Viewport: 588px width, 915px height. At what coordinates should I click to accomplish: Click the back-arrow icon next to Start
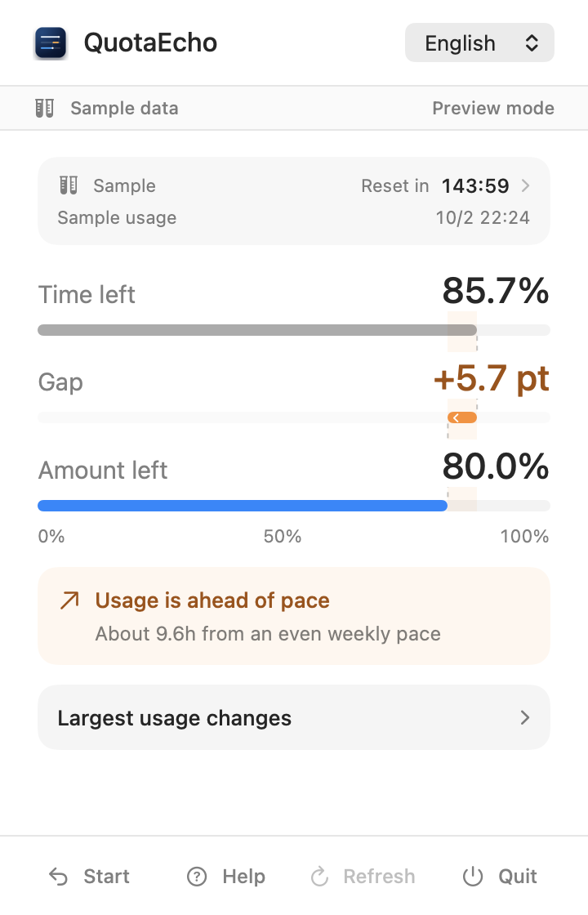point(58,877)
